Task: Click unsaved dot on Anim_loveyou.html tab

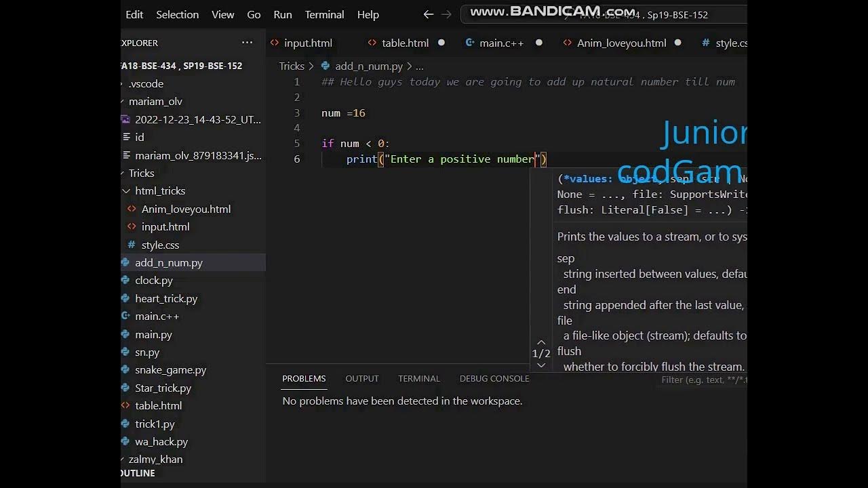Action: point(677,43)
